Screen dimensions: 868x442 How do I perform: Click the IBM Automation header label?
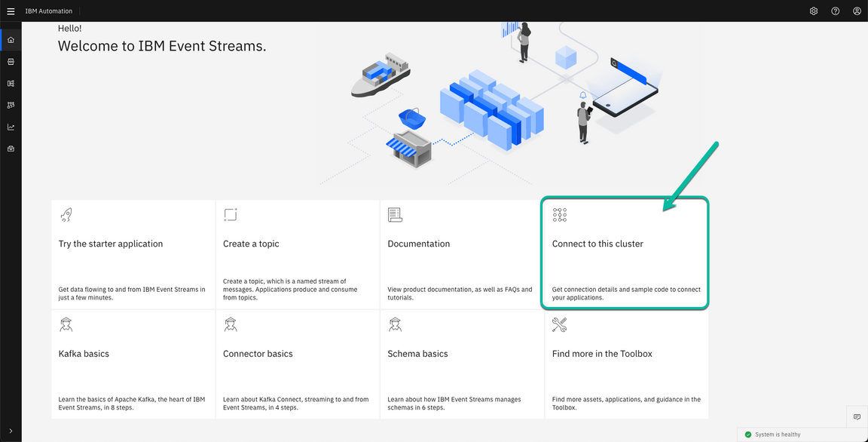[49, 11]
